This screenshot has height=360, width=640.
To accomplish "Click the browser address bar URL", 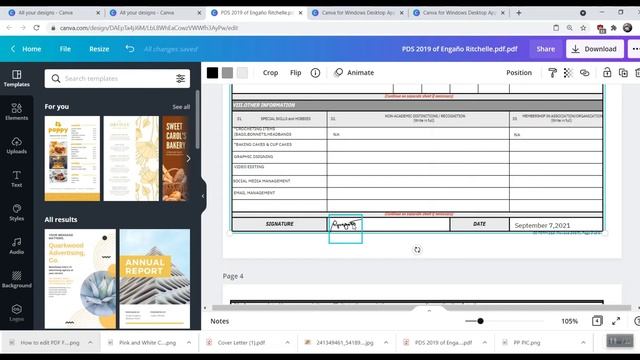I will 149,28.
